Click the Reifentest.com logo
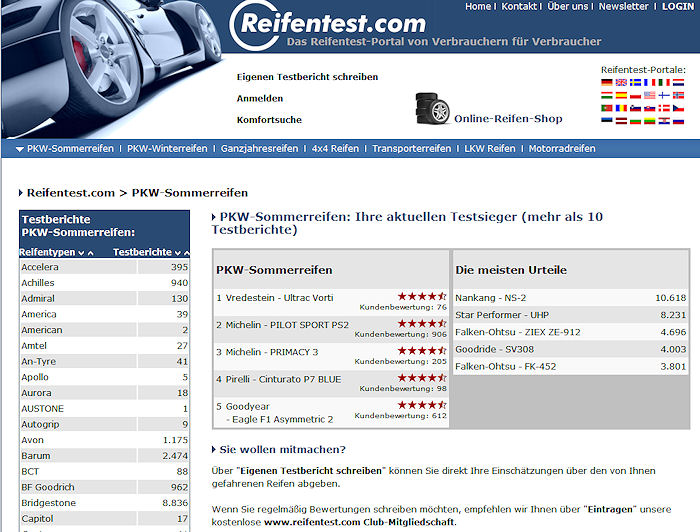Viewport: 700px width, 532px height. click(x=328, y=25)
